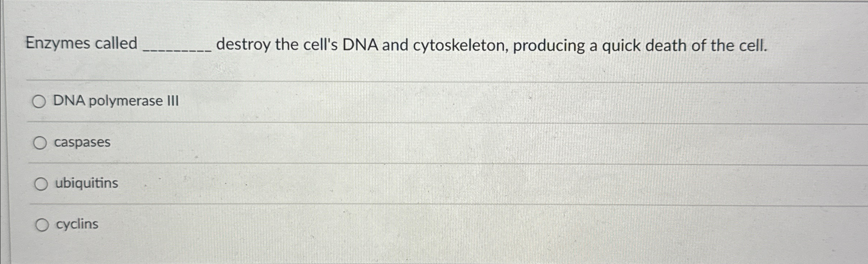Click the divider line below the question
This screenshot has width=868, height=264.
435,81
